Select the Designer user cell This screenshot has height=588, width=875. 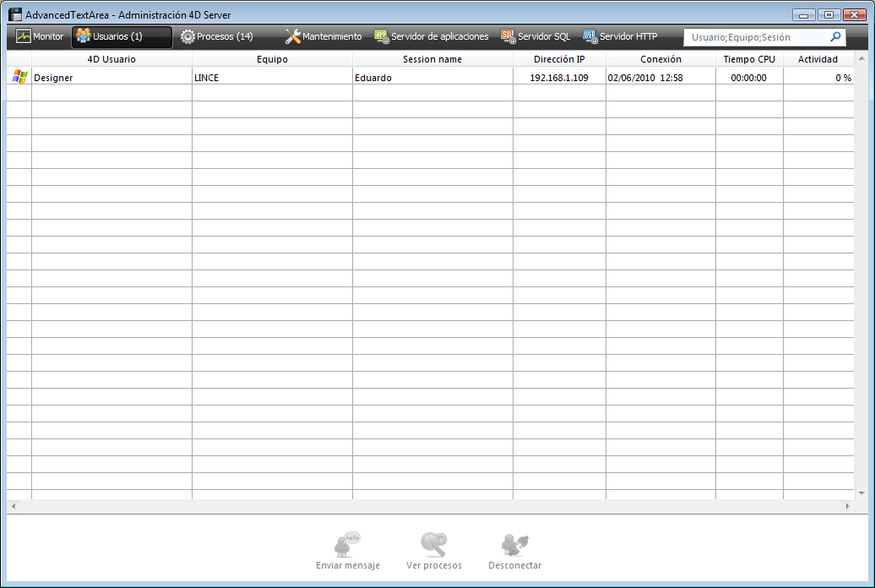click(x=111, y=77)
